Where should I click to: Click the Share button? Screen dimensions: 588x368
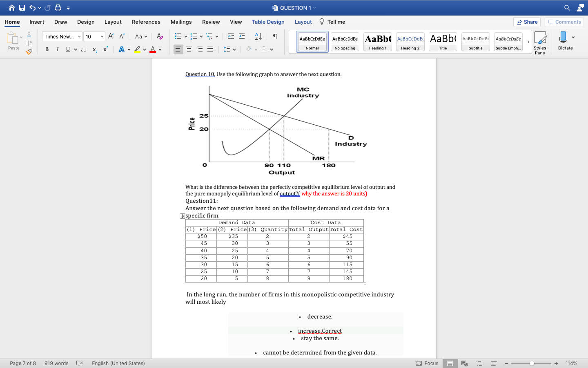pyautogui.click(x=527, y=22)
